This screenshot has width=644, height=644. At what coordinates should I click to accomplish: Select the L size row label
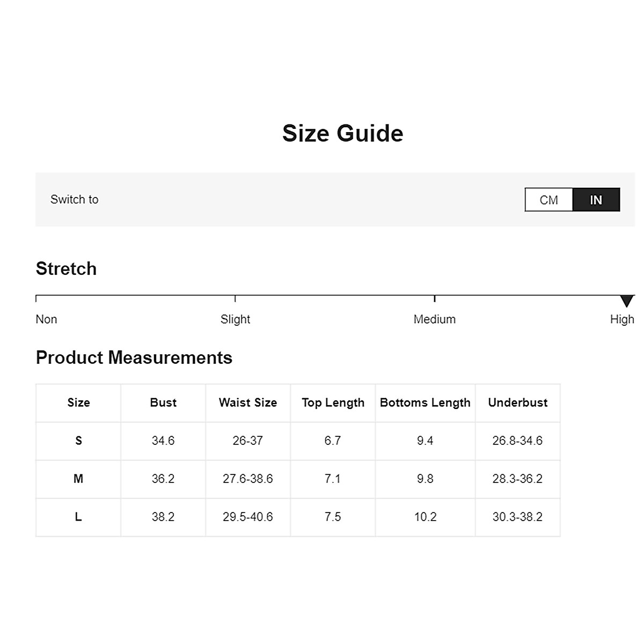click(78, 517)
